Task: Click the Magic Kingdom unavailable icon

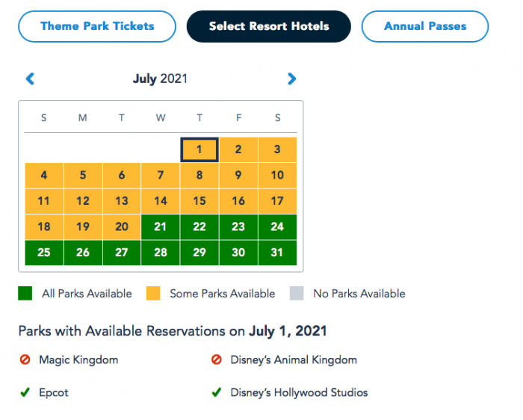Action: pyautogui.click(x=25, y=359)
